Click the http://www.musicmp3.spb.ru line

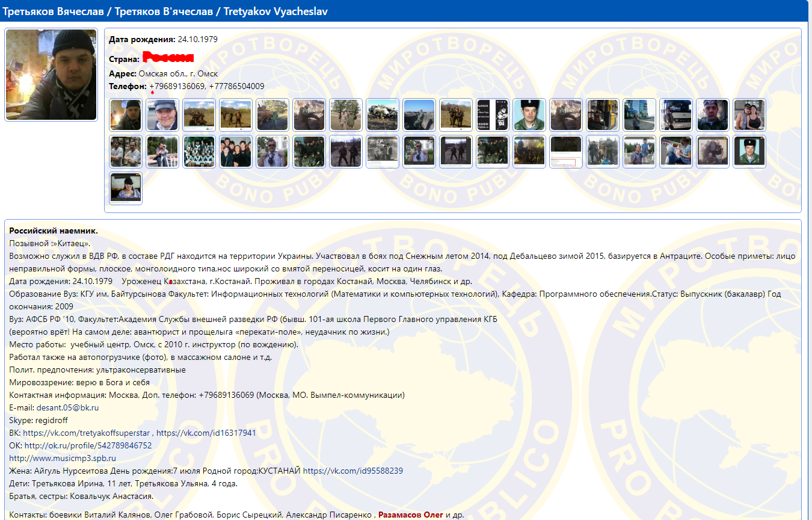point(63,458)
